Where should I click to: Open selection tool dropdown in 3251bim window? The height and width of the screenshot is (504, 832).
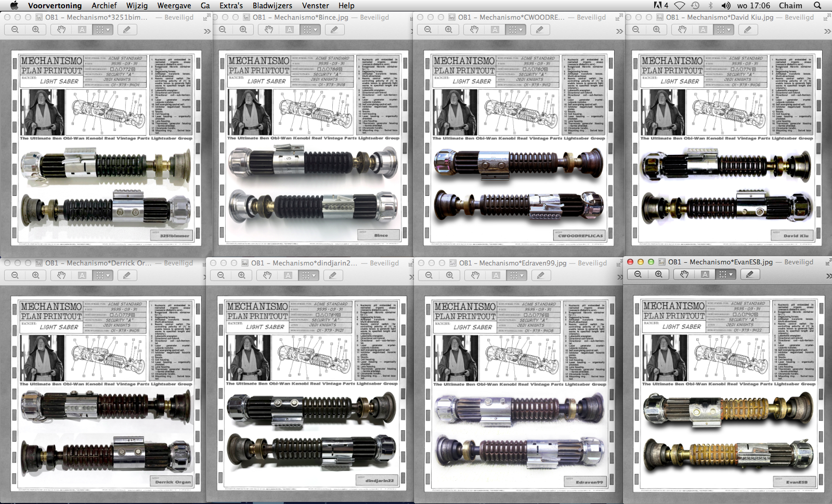[102, 30]
